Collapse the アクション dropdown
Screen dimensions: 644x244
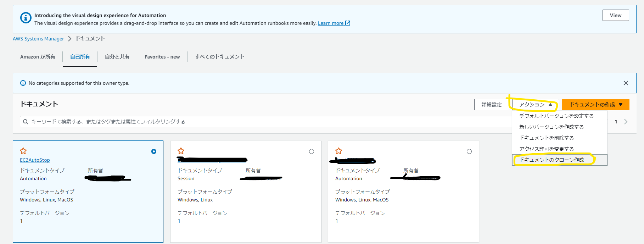[536, 105]
